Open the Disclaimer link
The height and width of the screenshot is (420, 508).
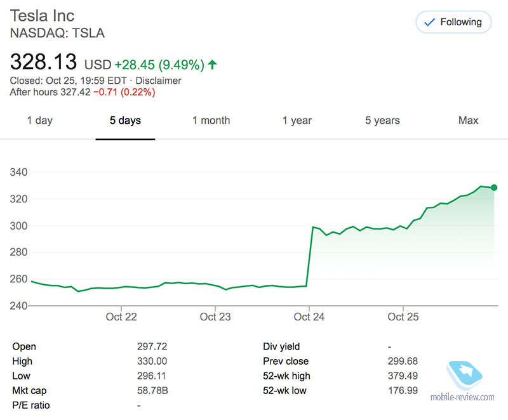point(158,81)
